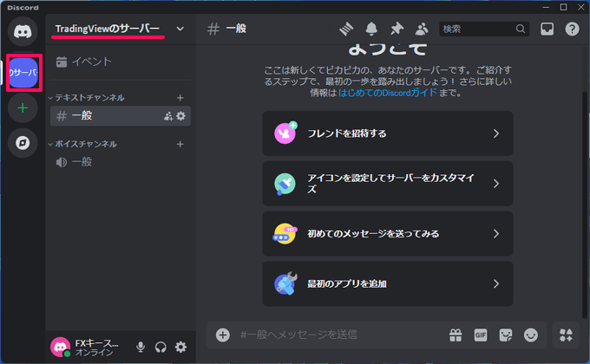Open アイコンを設定してサーバーをカスタマイズ card

[388, 184]
